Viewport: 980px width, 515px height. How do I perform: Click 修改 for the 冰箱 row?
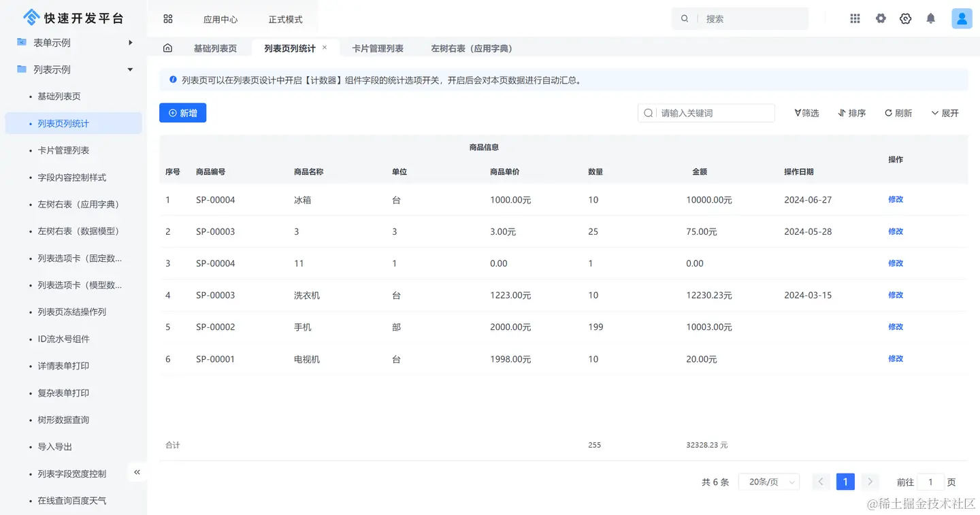[x=896, y=199]
